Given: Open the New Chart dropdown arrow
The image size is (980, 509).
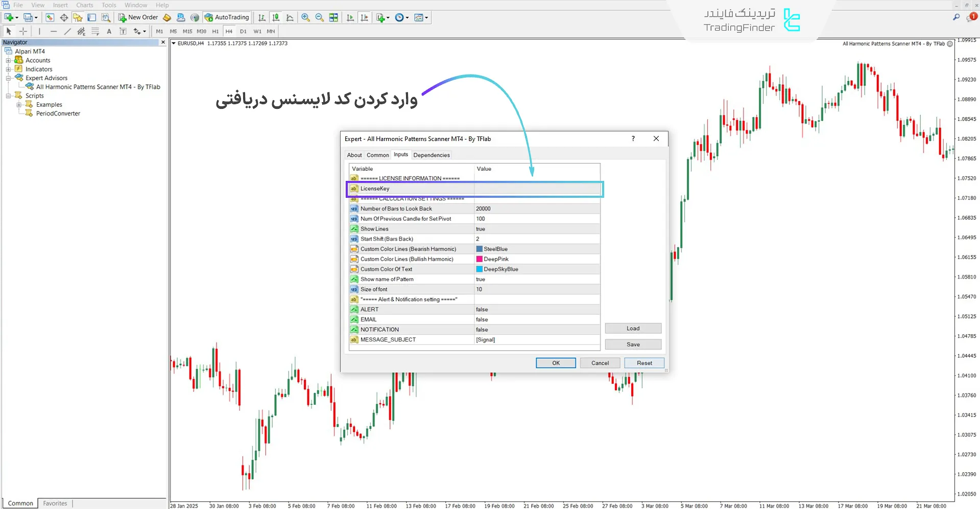Looking at the screenshot, I should 17,17.
